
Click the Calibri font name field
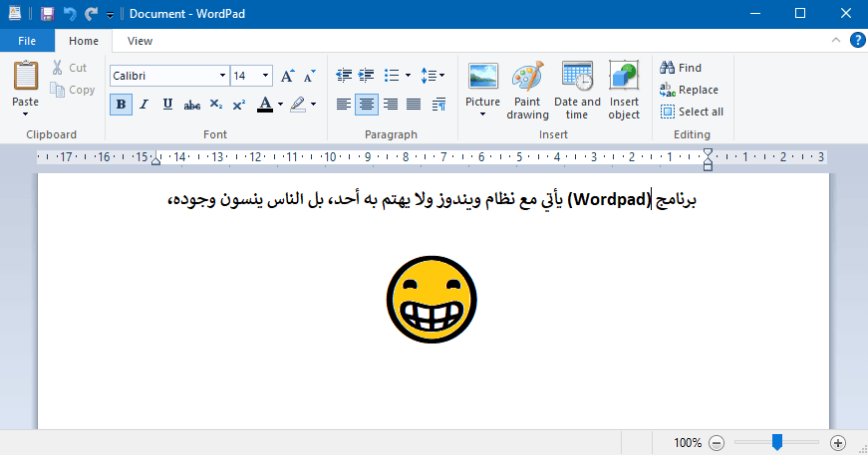click(x=163, y=76)
